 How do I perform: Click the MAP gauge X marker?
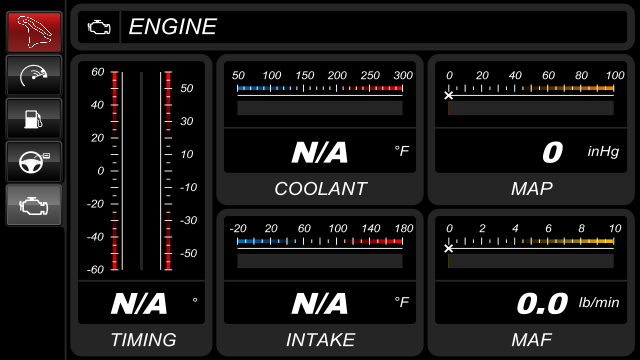[x=449, y=96]
